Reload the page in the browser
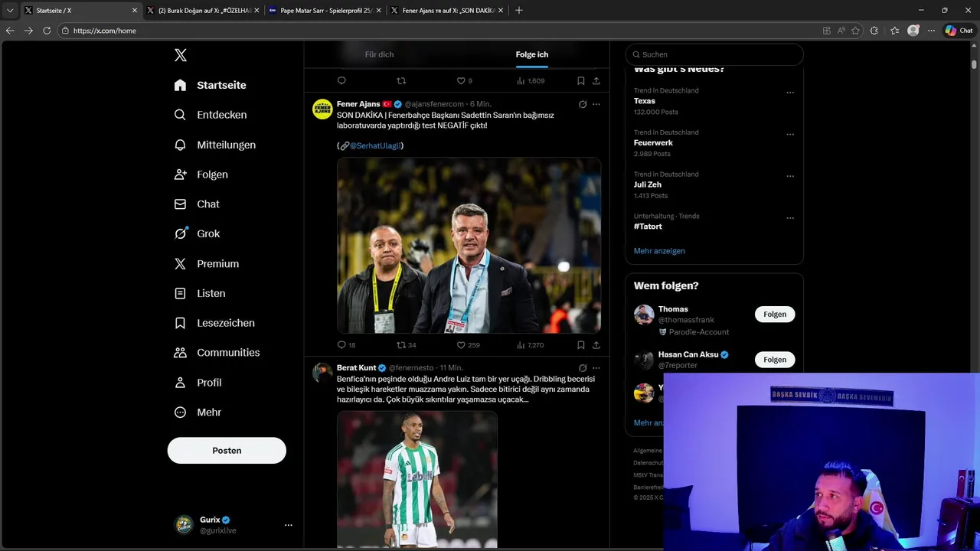The image size is (980, 551). click(x=47, y=31)
